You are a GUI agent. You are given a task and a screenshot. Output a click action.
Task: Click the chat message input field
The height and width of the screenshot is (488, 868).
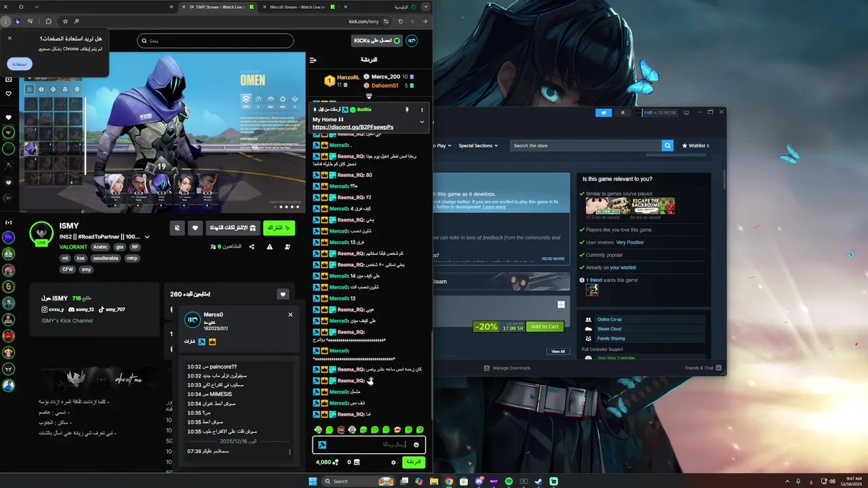[369, 445]
